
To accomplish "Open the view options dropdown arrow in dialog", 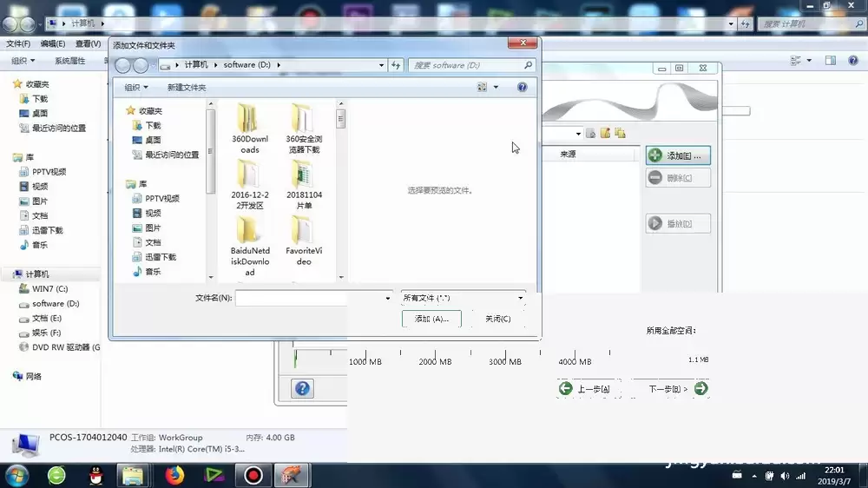I will (496, 87).
